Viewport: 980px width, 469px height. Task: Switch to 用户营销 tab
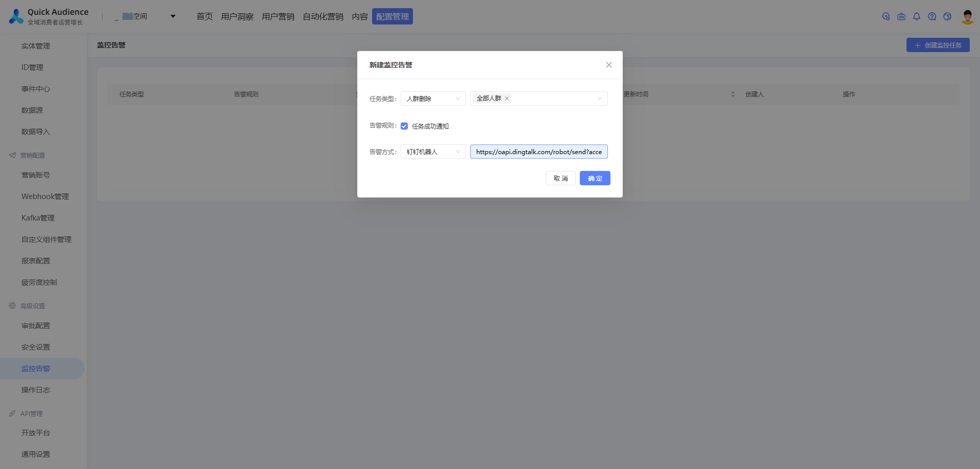click(x=278, y=16)
